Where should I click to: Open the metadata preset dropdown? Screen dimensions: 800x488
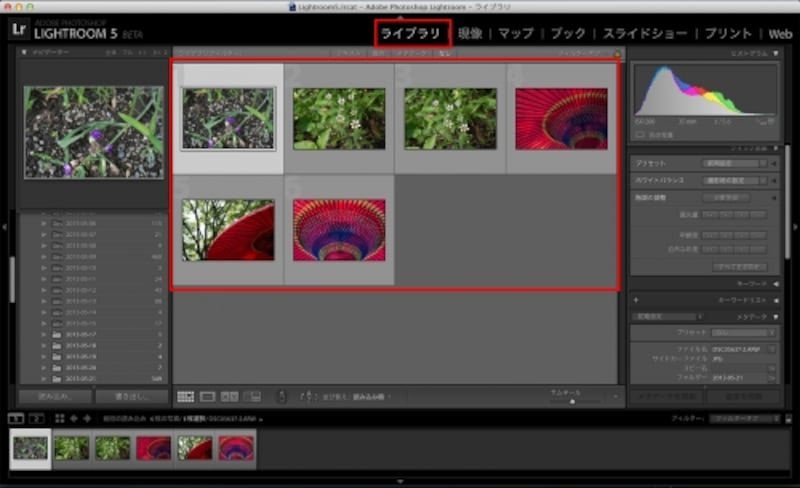point(744,333)
